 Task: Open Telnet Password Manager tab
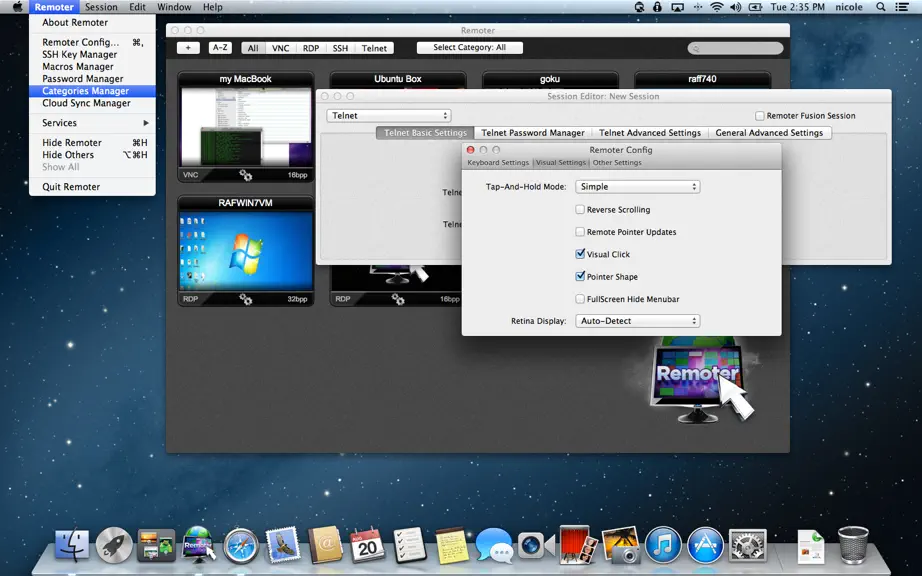coord(533,133)
